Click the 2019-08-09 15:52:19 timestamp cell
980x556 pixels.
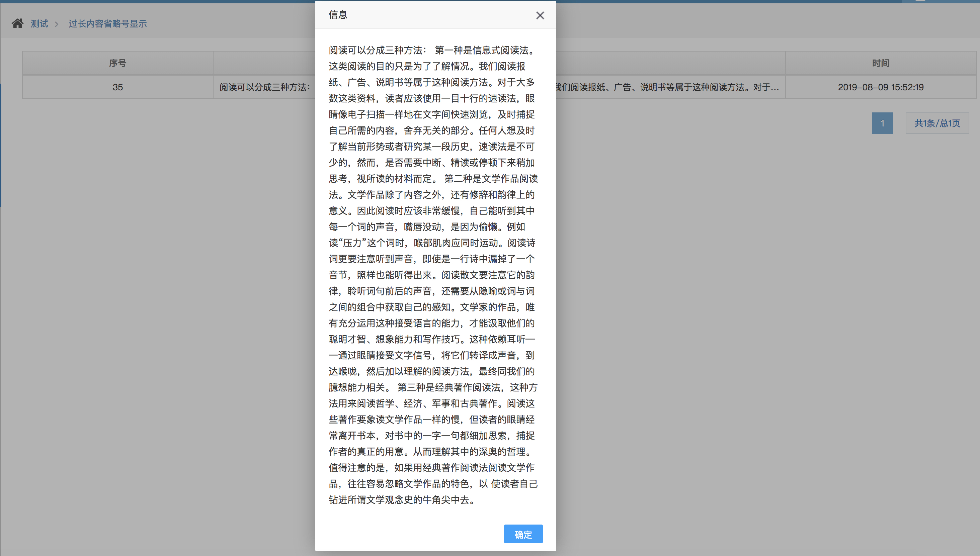pyautogui.click(x=881, y=87)
